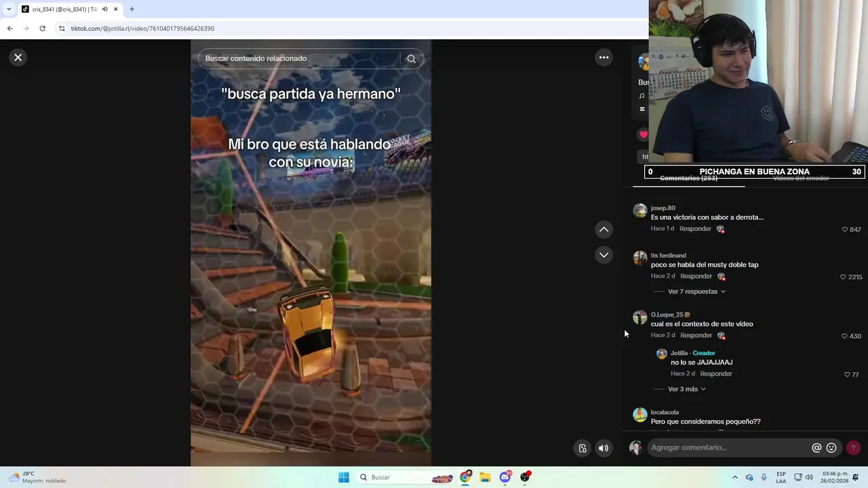Viewport: 868px width, 488px height.
Task: Open the emoji picker in comment box
Action: coord(831,448)
